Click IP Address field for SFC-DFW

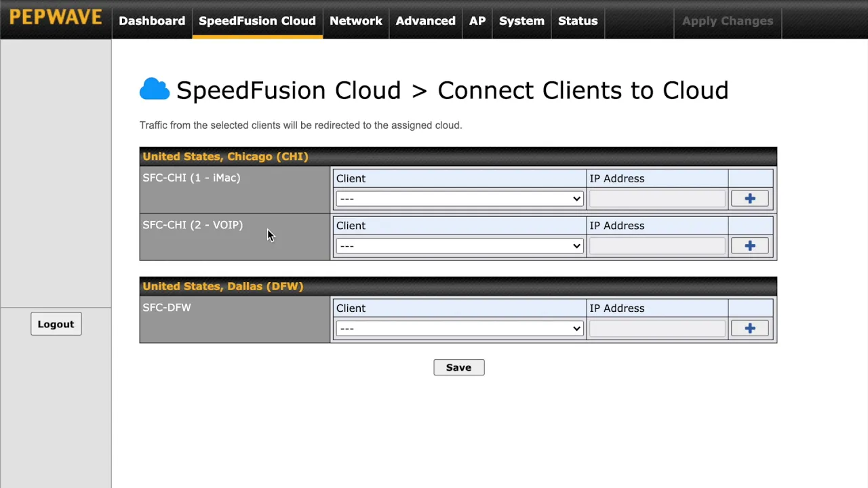657,329
